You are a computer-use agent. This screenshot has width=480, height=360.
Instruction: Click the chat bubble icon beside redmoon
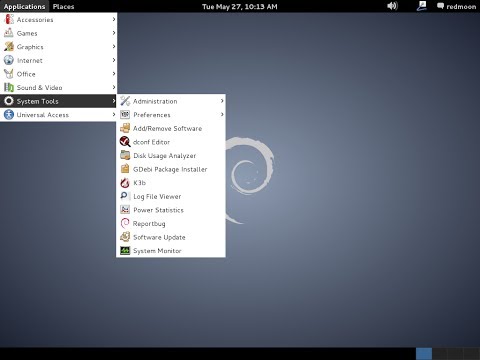(440, 6)
